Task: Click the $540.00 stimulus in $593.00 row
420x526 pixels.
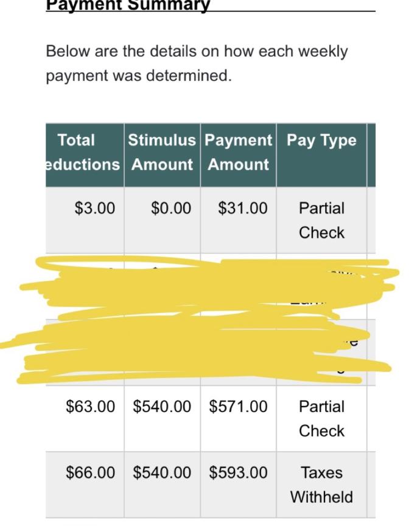Action: 163,485
